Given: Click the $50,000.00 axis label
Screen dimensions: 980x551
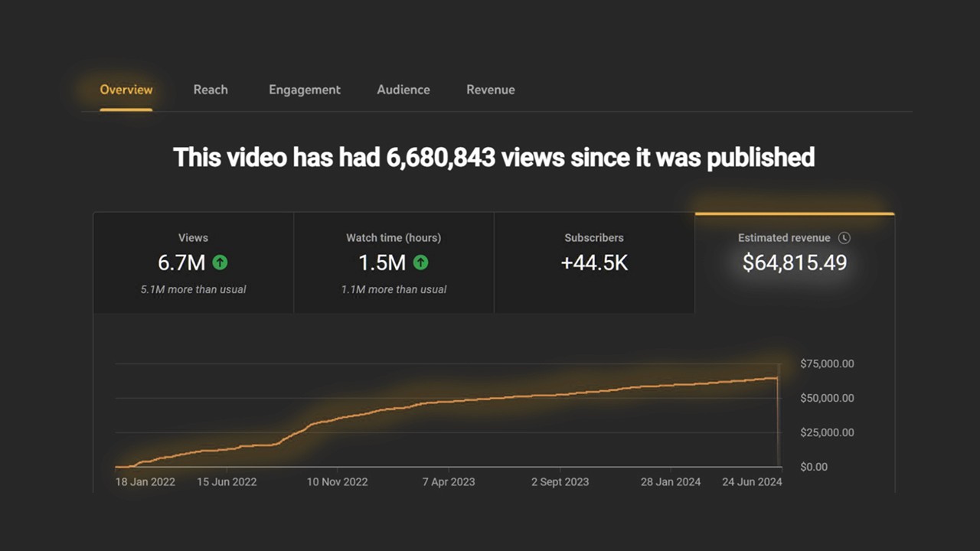Looking at the screenshot, I should coord(827,398).
